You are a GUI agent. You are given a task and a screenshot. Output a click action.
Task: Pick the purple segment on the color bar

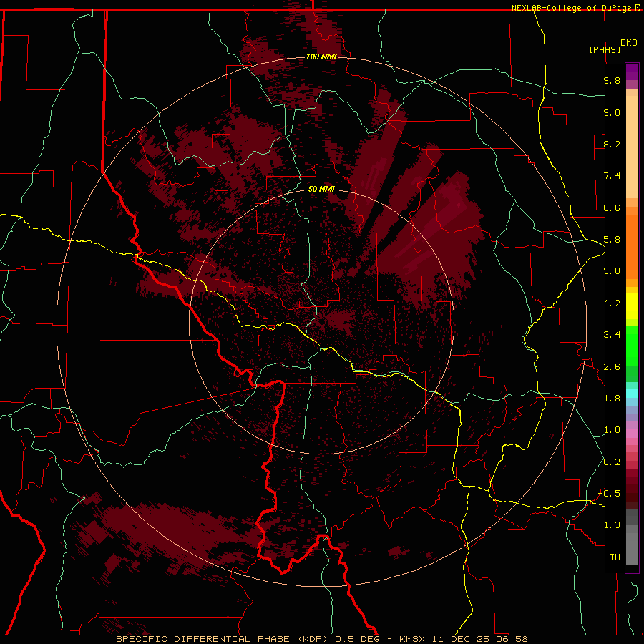(632, 72)
